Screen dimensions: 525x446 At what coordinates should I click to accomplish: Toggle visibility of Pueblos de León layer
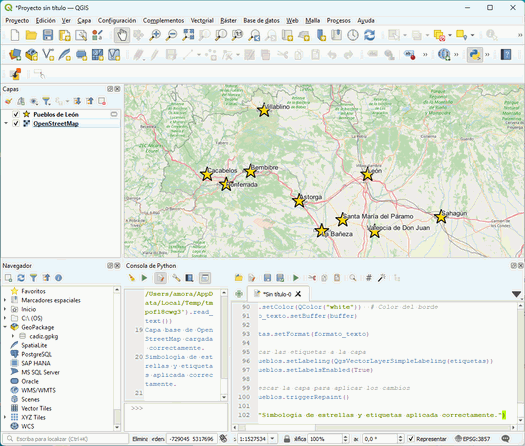click(16, 115)
